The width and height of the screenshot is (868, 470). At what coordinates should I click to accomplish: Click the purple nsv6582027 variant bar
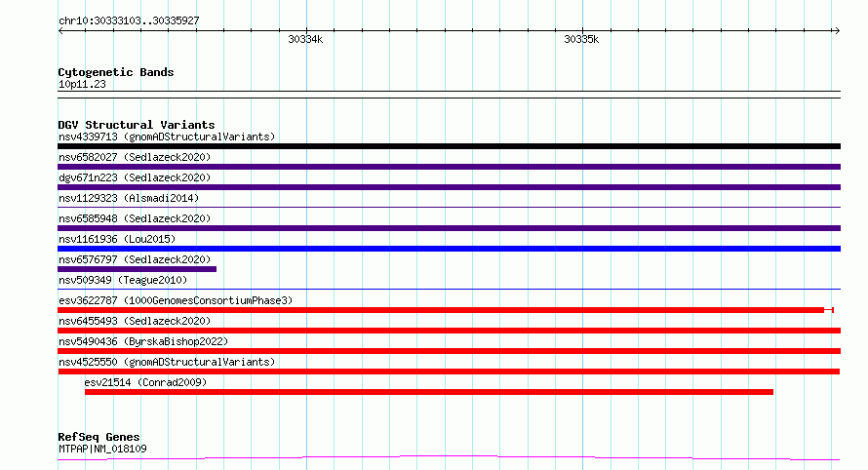click(449, 167)
